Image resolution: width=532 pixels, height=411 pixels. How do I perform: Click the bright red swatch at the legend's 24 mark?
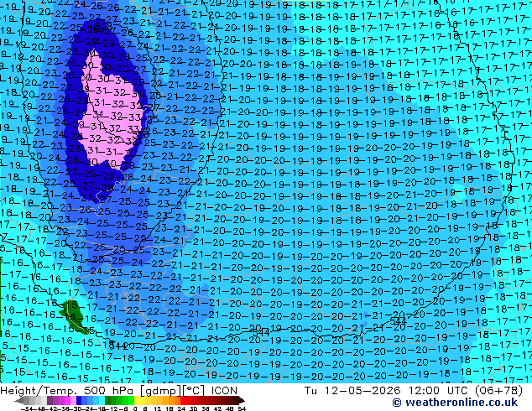point(183,400)
